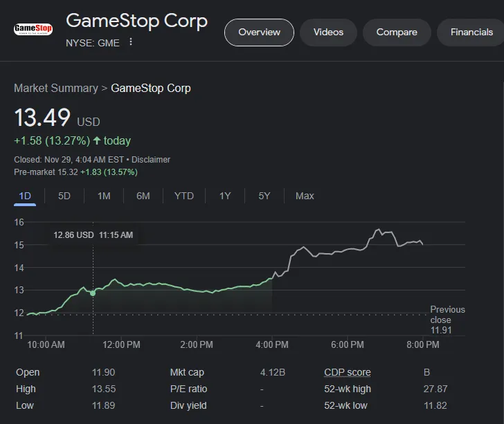Click the Low value 11.89
504x424 pixels.
[104, 406]
